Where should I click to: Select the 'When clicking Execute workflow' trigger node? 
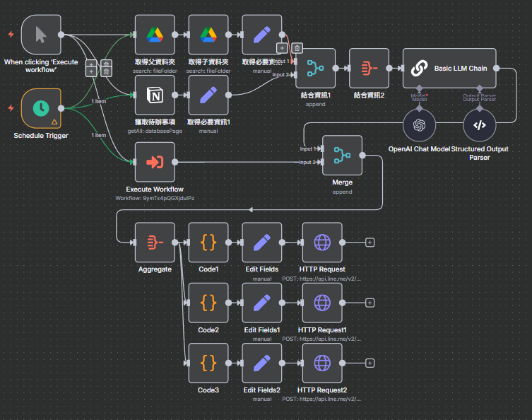[41, 35]
